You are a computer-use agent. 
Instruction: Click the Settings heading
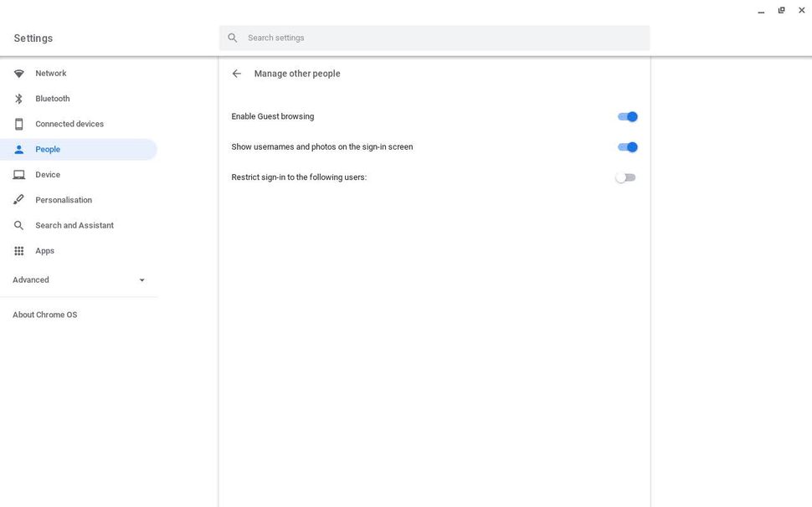pos(32,38)
